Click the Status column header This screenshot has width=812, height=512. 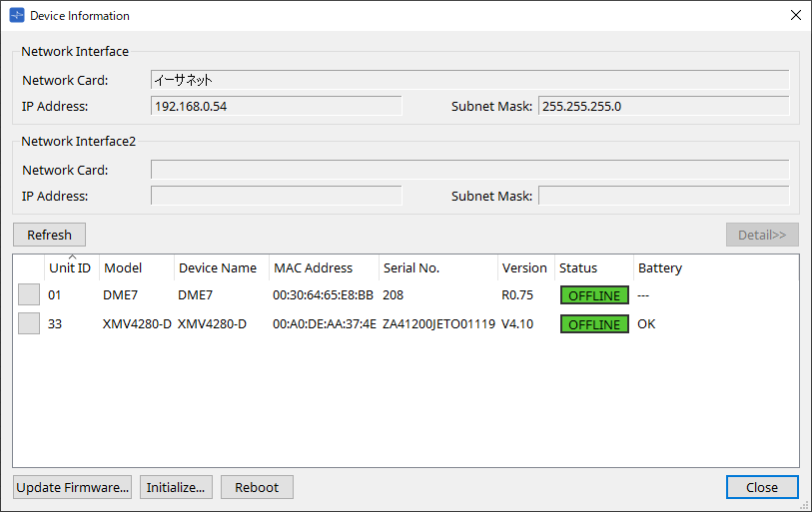(578, 268)
